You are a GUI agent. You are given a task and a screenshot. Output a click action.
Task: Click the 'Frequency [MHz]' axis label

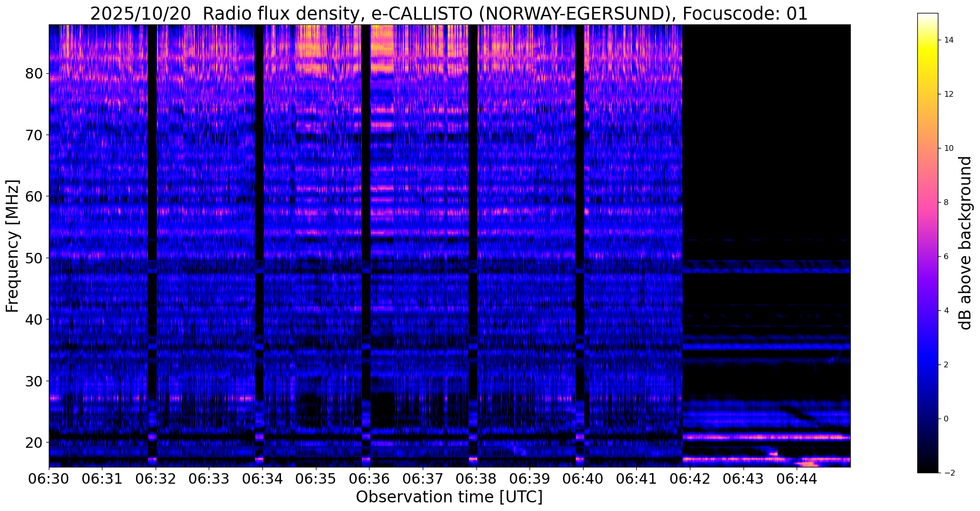[x=13, y=246]
